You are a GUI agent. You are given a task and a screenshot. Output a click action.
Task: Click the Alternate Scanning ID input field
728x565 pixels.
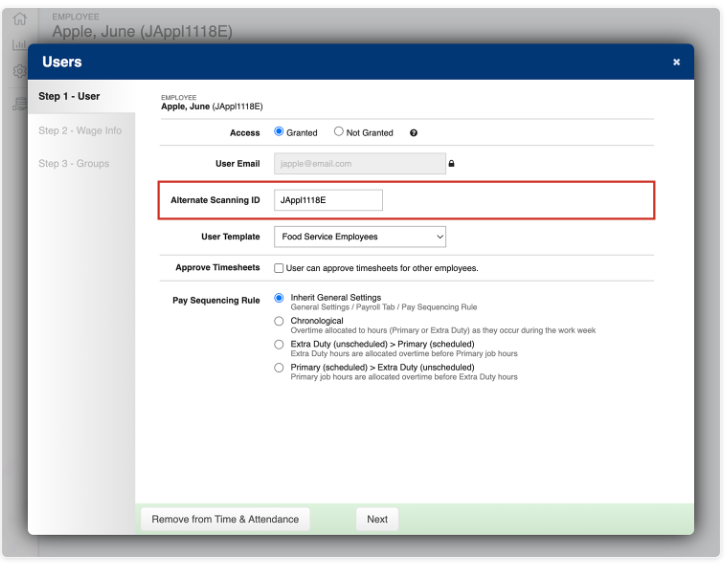[328, 200]
